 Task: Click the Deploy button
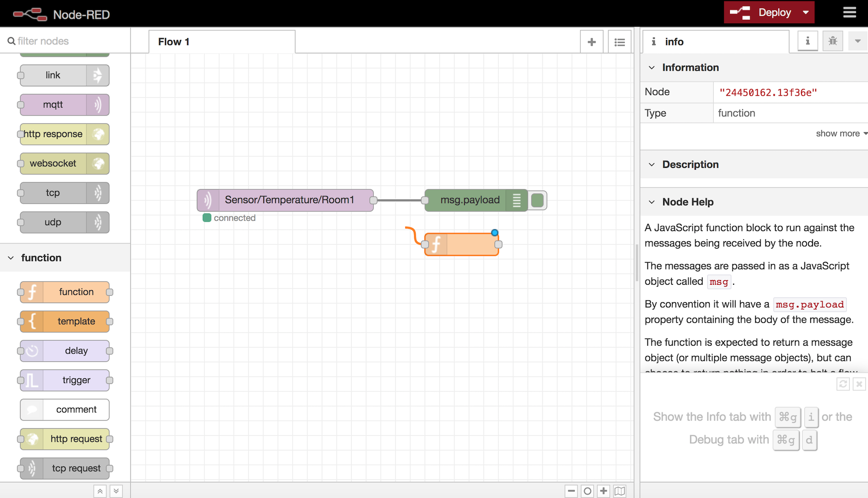pyautogui.click(x=762, y=12)
